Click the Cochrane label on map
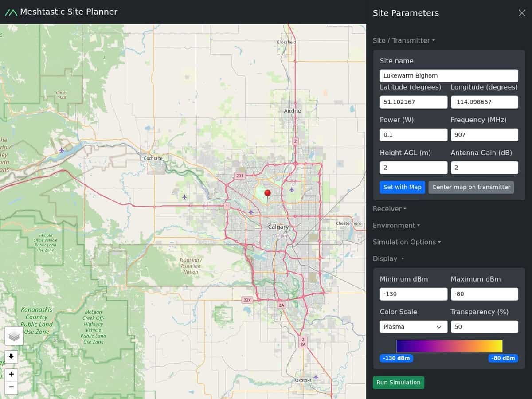 tap(153, 158)
